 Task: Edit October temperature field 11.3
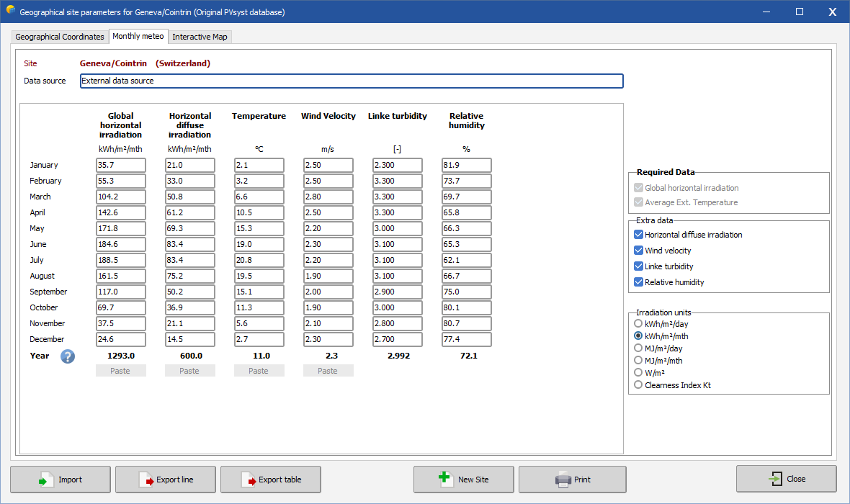click(259, 307)
